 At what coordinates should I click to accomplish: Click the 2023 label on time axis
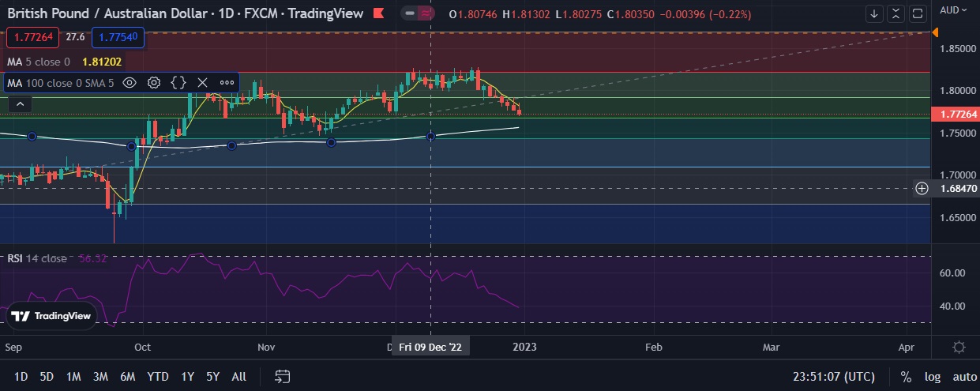525,347
